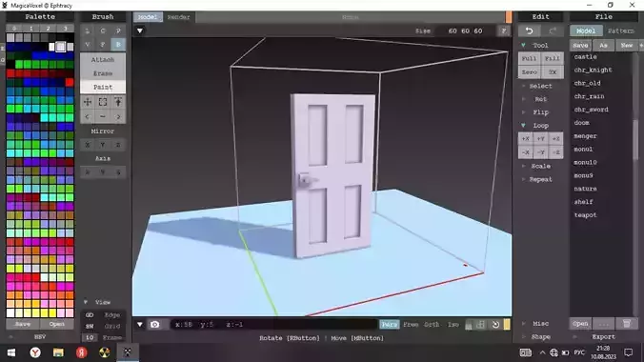Switch to the Render tab

click(x=179, y=17)
